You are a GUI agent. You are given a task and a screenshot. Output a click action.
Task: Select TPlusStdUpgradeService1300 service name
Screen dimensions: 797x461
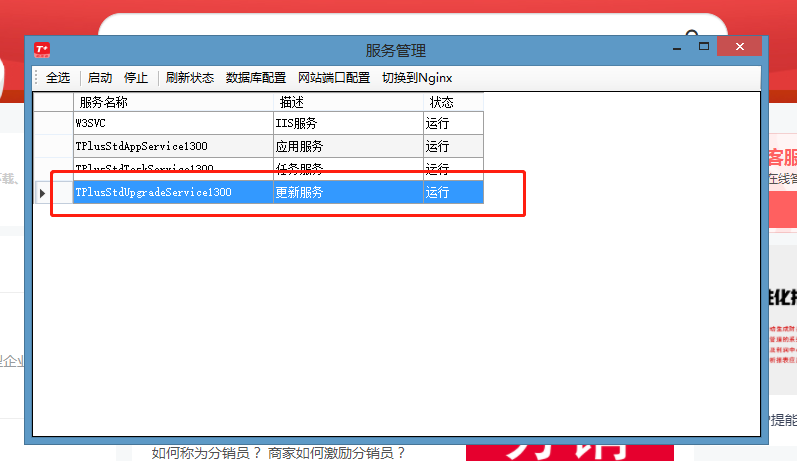click(173, 192)
